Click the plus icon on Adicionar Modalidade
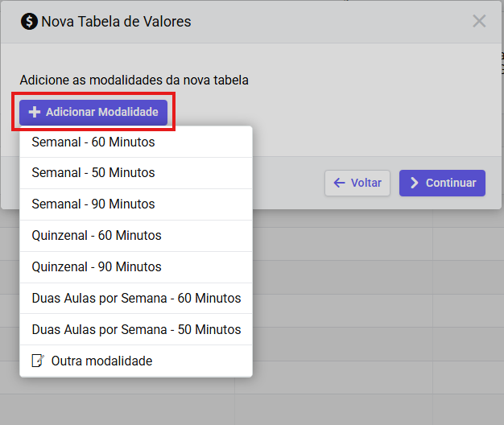504x425 pixels. (x=35, y=113)
